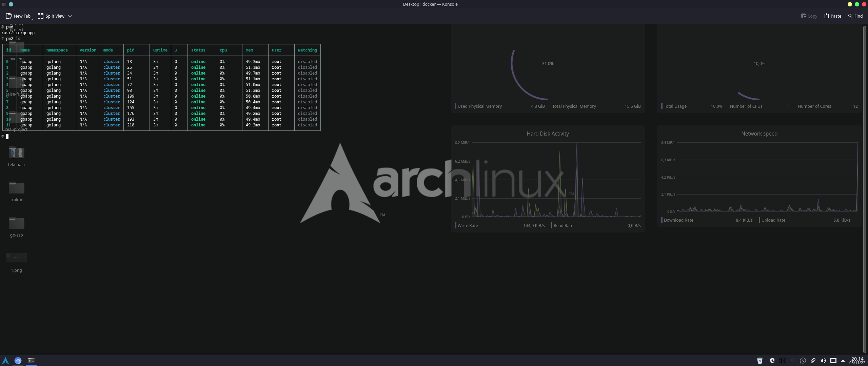
Task: Click the 'mode' column header
Action: (x=108, y=50)
